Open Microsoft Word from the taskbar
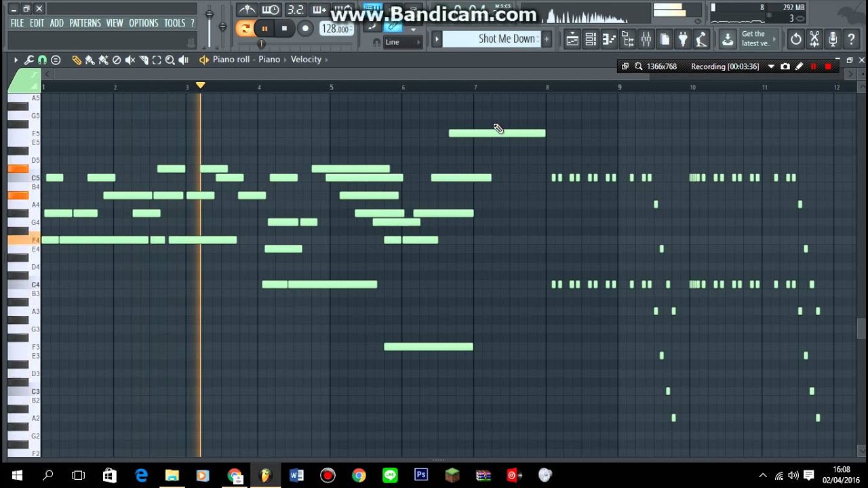868x488 pixels. coord(296,476)
